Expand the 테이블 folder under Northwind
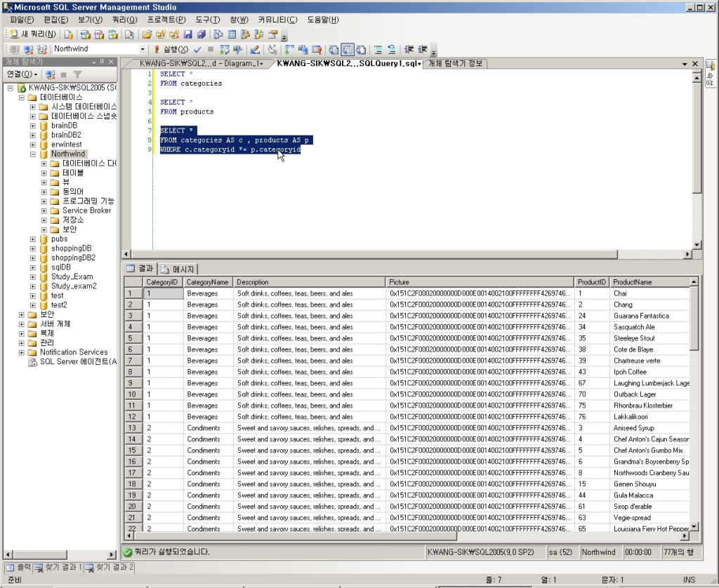This screenshot has width=719, height=588. pyautogui.click(x=44, y=173)
